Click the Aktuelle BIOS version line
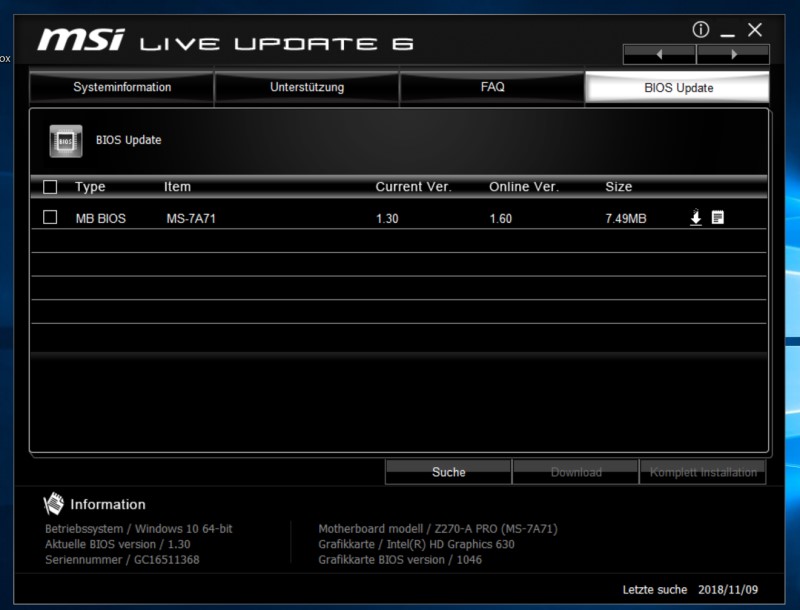This screenshot has height=610, width=800. point(117,544)
